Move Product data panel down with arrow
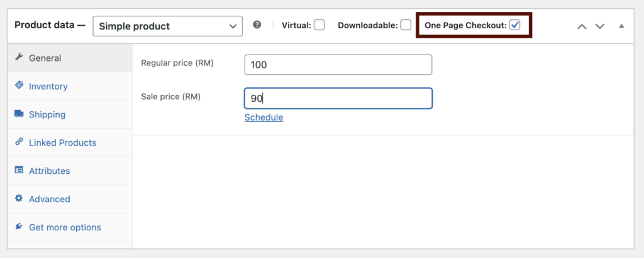Image resolution: width=644 pixels, height=258 pixels. 600,26
